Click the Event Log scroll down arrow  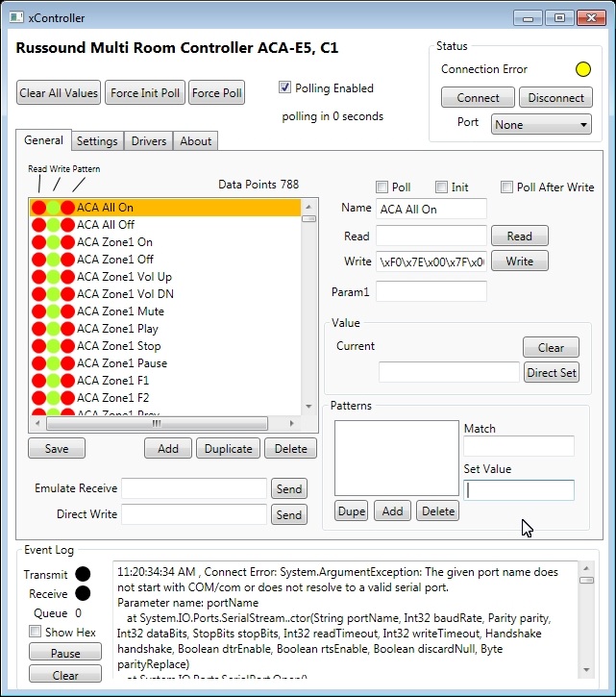coord(586,670)
